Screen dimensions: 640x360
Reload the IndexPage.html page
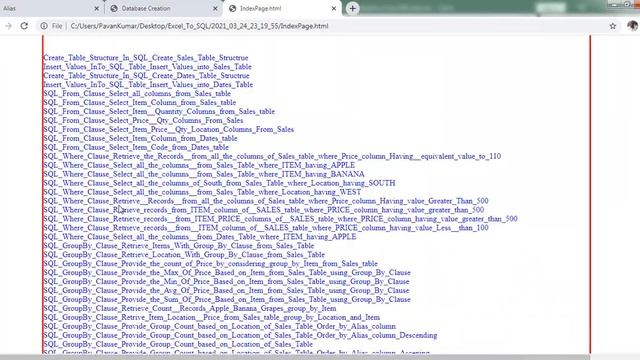click(24, 26)
